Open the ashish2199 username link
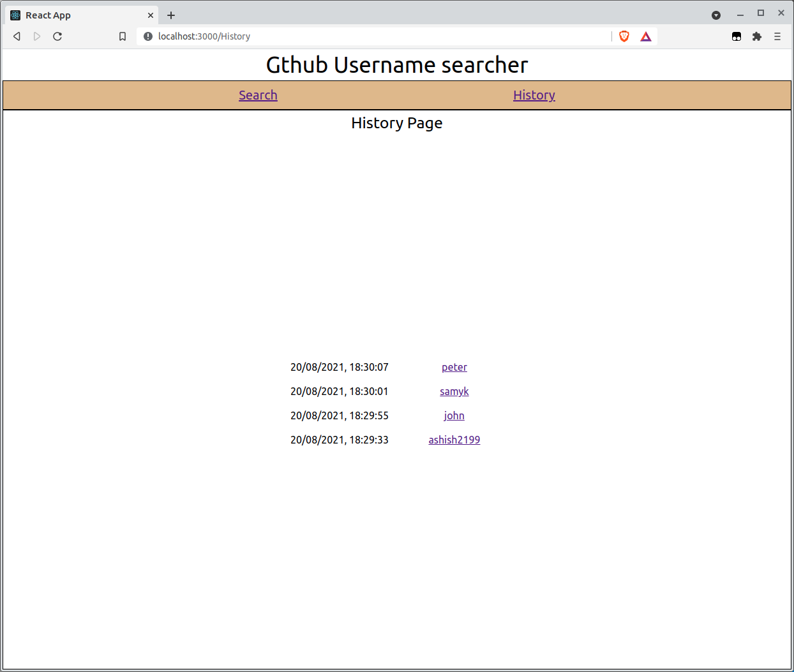This screenshot has width=794, height=672. point(454,440)
